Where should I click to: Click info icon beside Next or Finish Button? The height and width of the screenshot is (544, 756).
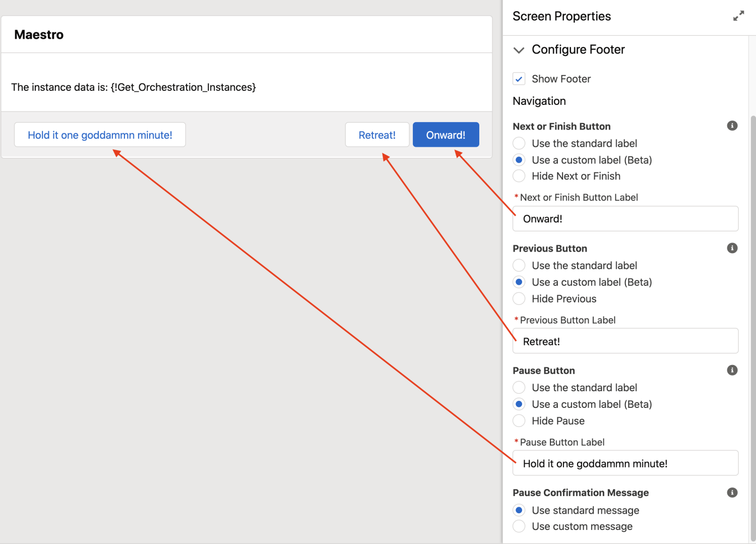tap(732, 126)
